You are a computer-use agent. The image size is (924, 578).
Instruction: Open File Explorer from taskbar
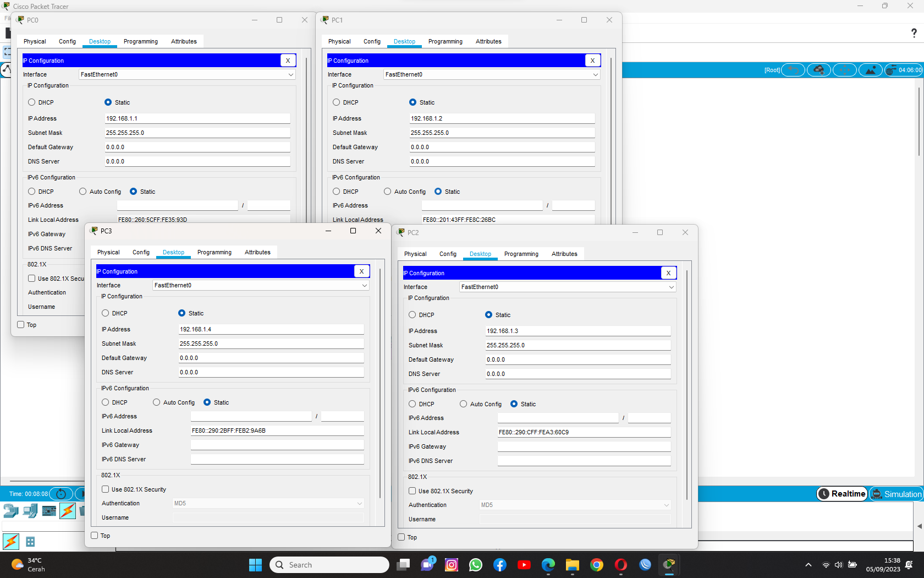click(x=573, y=565)
